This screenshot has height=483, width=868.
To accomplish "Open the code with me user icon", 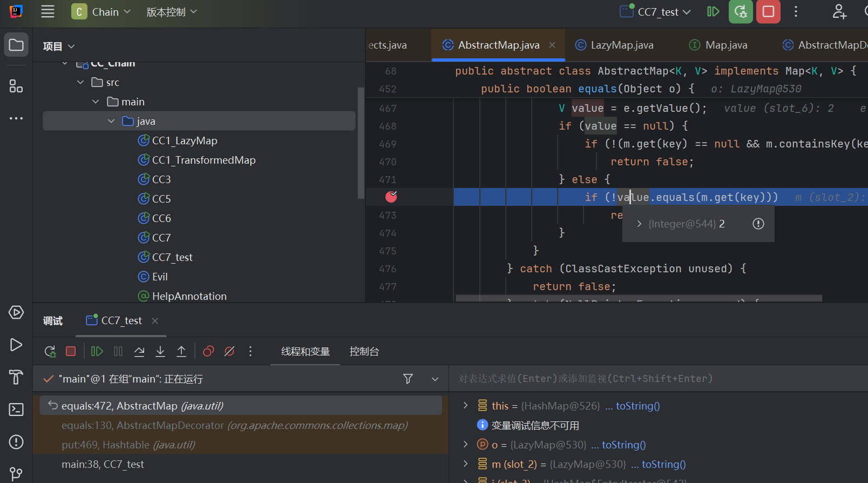I will (x=839, y=12).
